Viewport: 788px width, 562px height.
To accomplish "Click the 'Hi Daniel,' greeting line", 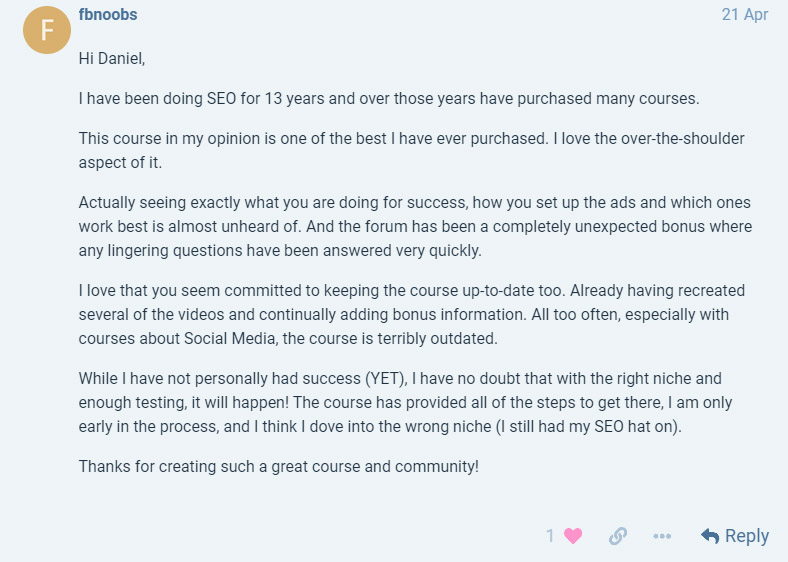I will point(112,58).
